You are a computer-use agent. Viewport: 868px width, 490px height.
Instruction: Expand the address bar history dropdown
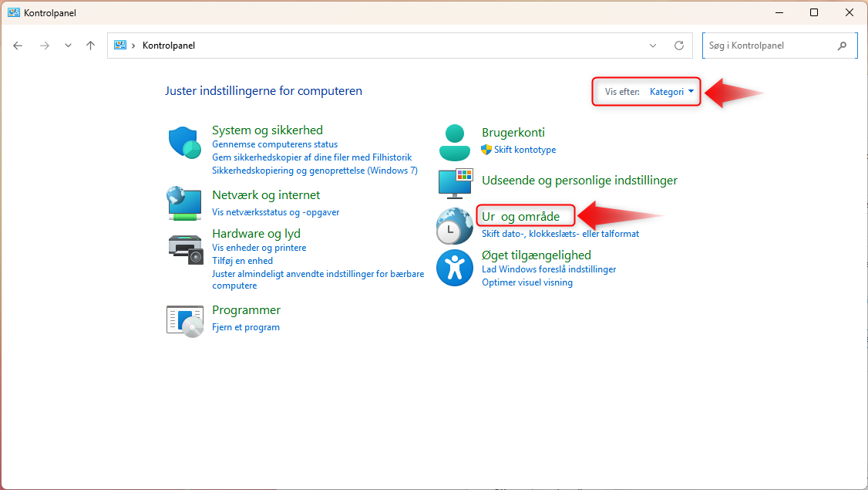[653, 46]
